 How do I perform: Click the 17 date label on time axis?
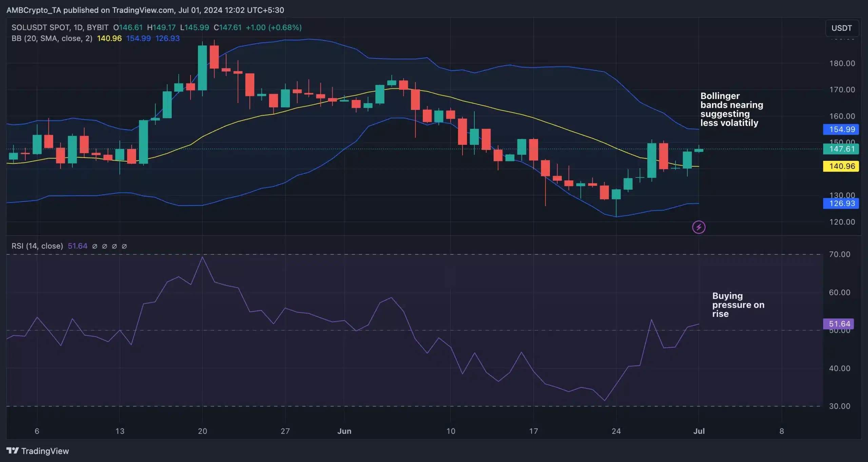point(533,431)
